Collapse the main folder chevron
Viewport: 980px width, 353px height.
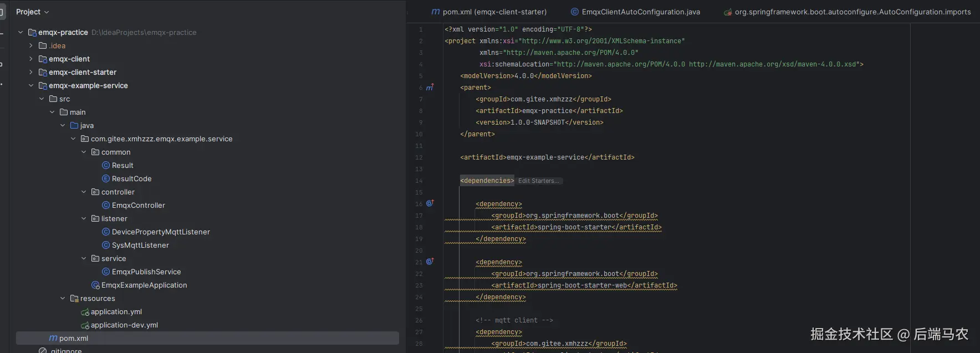(52, 112)
